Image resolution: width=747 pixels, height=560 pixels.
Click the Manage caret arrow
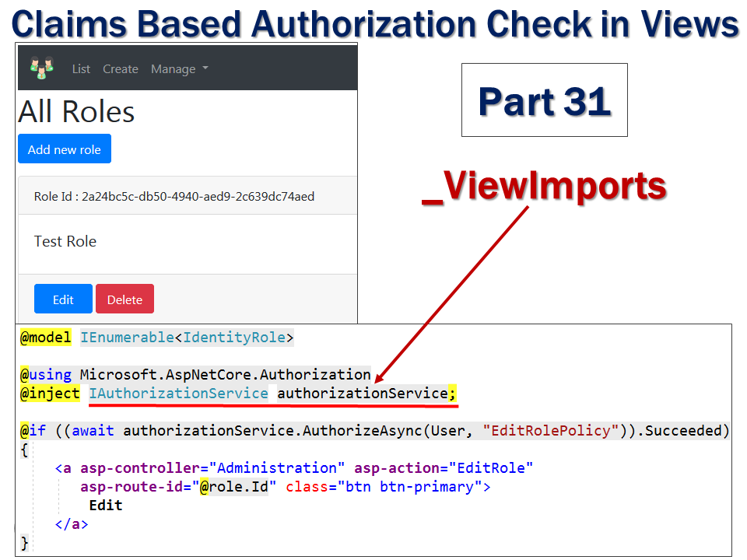(205, 69)
